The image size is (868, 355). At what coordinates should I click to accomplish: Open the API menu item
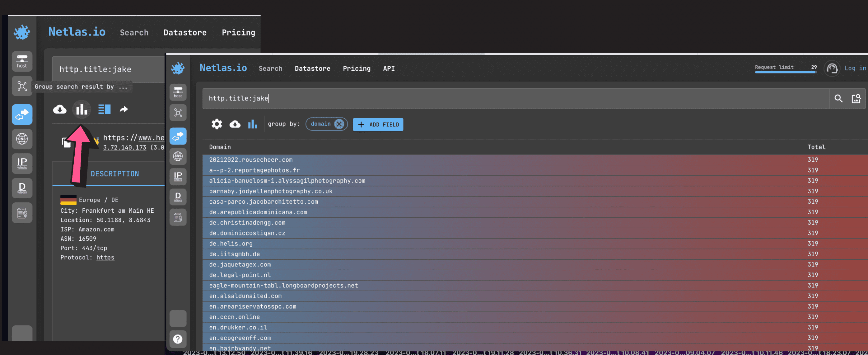pyautogui.click(x=389, y=69)
